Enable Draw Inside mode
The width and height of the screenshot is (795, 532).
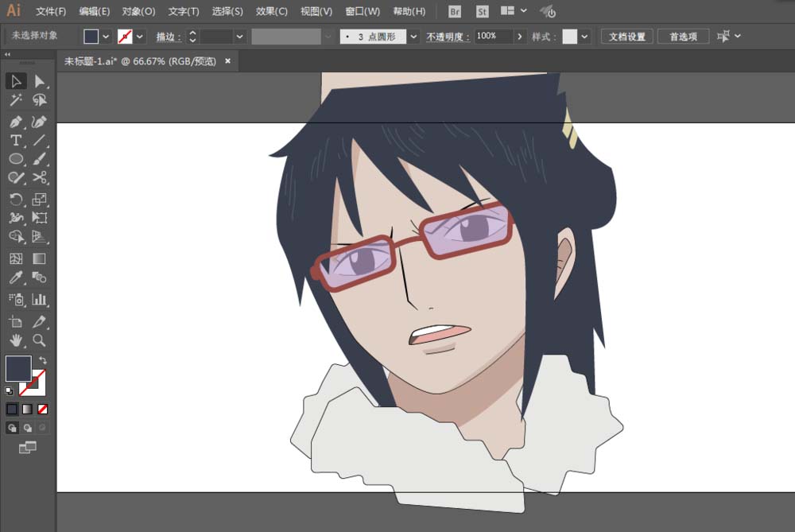[43, 428]
